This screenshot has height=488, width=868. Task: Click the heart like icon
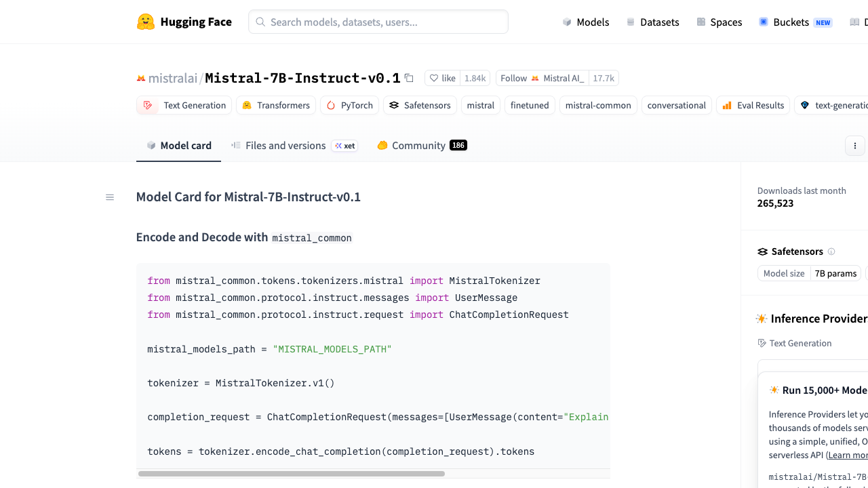click(x=434, y=78)
